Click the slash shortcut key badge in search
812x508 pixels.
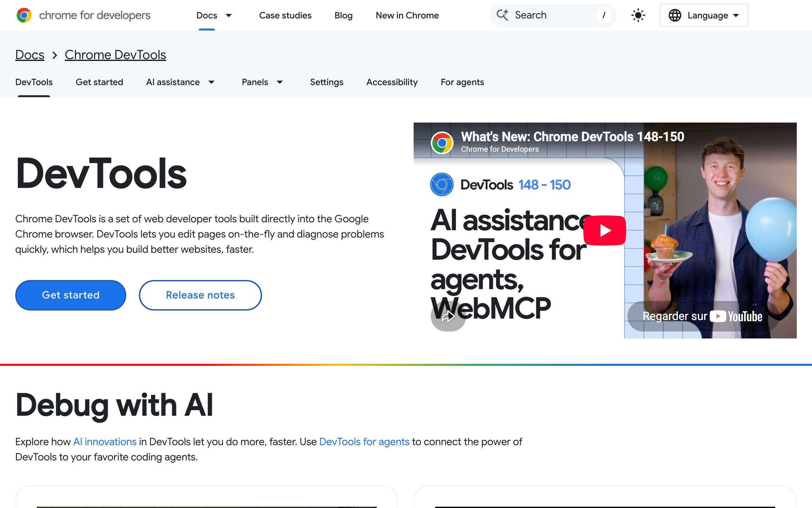pos(604,15)
